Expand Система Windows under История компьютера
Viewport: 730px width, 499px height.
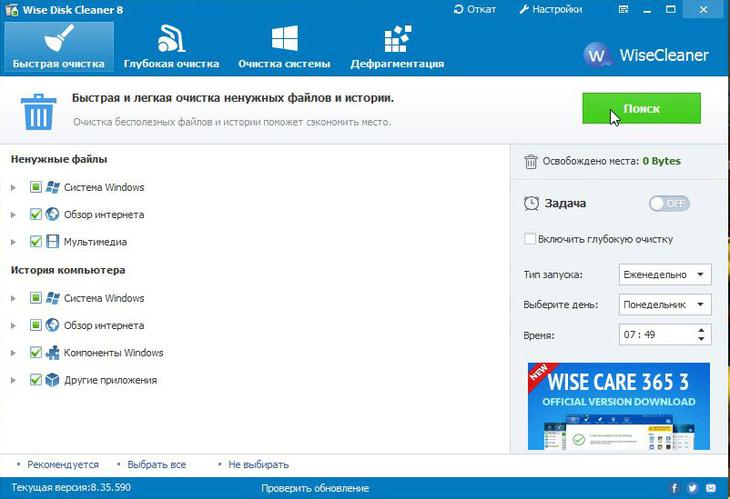[x=14, y=298]
